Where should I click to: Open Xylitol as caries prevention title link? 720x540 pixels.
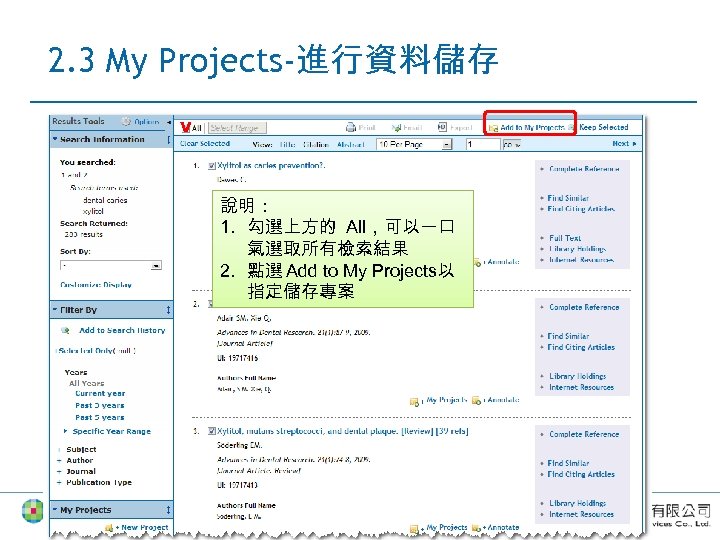point(271,165)
